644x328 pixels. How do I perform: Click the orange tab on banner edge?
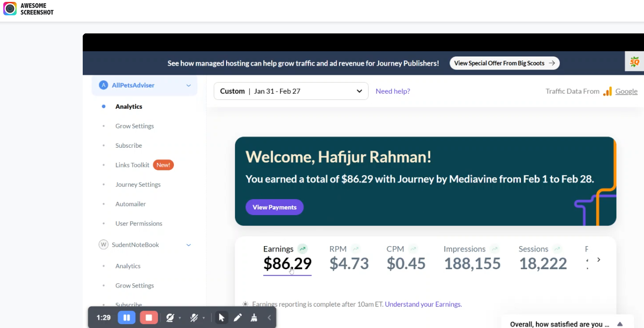pyautogui.click(x=635, y=62)
